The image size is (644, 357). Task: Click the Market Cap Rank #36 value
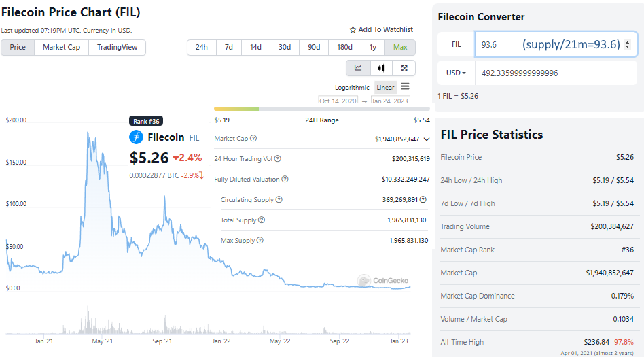pyautogui.click(x=627, y=250)
